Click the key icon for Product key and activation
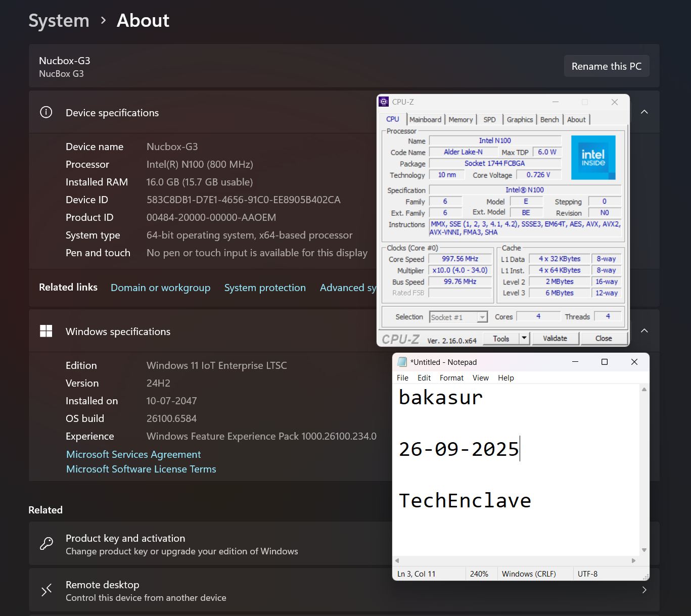691x616 pixels. pos(47,544)
